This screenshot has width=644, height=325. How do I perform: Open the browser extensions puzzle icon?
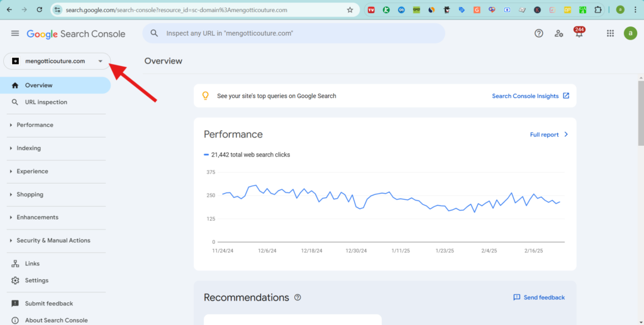[598, 10]
